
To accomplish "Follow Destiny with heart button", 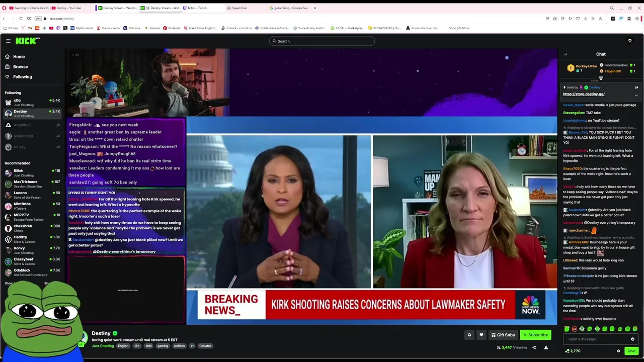I will pyautogui.click(x=481, y=335).
